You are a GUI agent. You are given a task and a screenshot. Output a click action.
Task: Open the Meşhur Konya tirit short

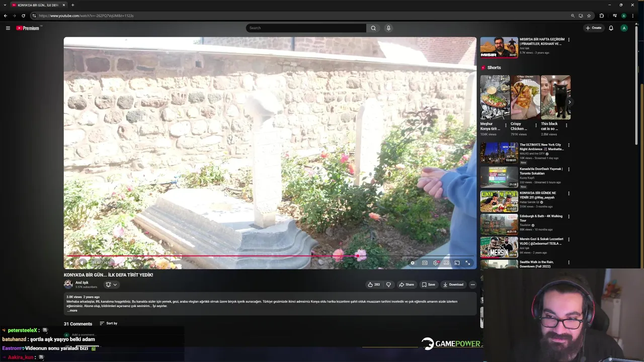(x=495, y=98)
